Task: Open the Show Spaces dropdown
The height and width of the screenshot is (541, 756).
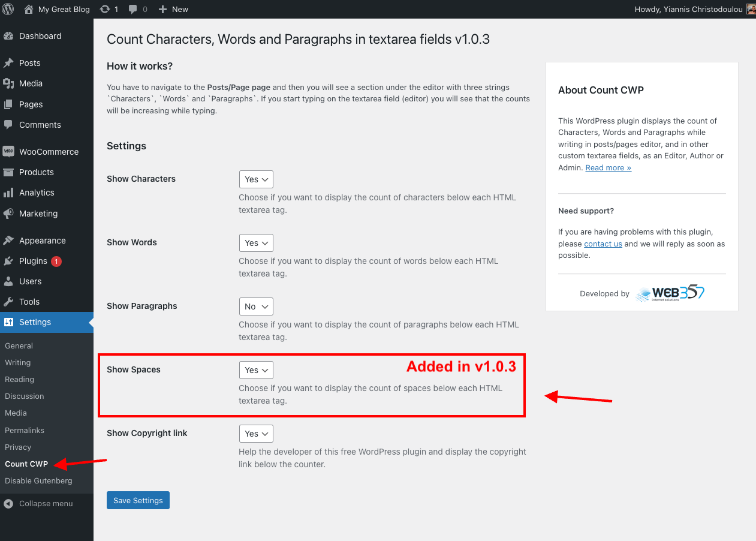Action: click(x=256, y=369)
